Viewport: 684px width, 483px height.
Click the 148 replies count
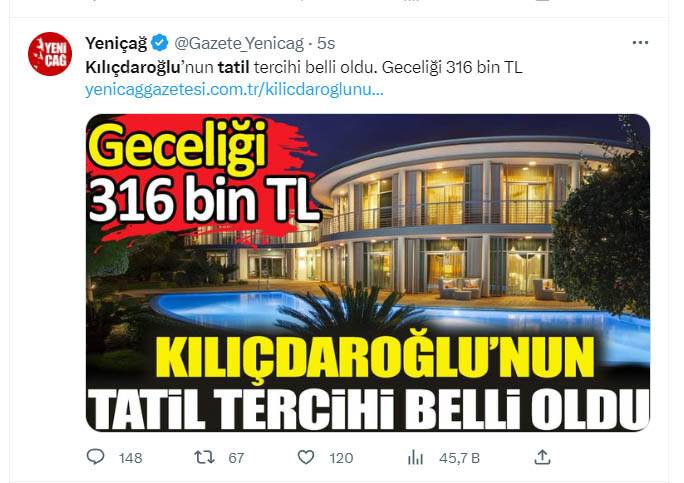pos(130,458)
